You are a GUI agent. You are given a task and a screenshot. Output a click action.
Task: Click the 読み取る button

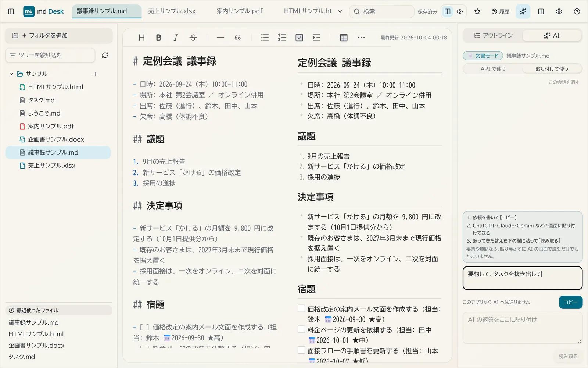point(568,356)
